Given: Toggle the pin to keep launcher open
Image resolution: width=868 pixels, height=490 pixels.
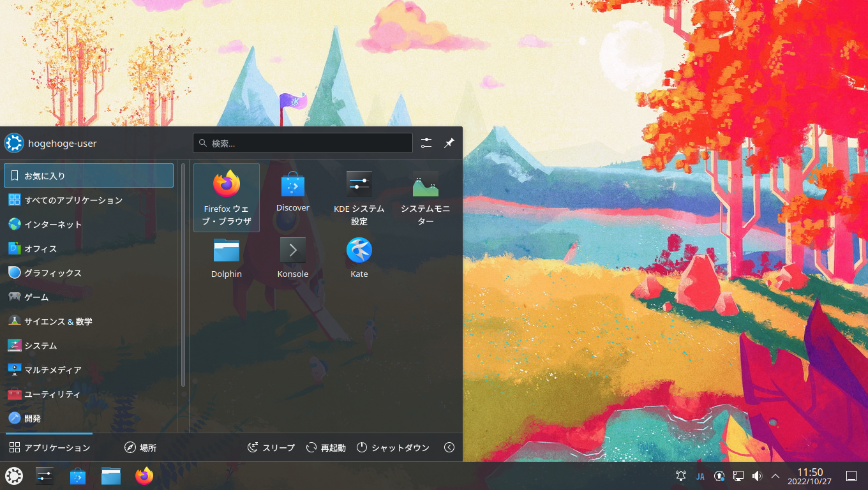Looking at the screenshot, I should [449, 143].
